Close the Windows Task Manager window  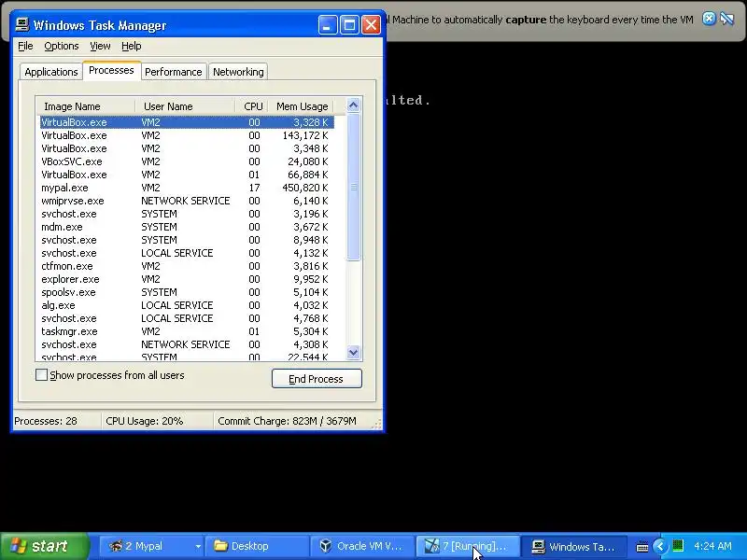pos(371,25)
